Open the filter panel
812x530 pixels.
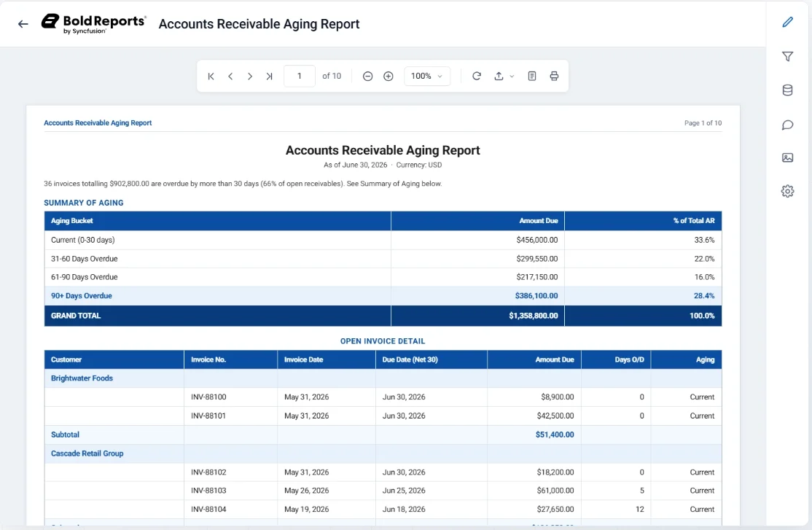(787, 56)
